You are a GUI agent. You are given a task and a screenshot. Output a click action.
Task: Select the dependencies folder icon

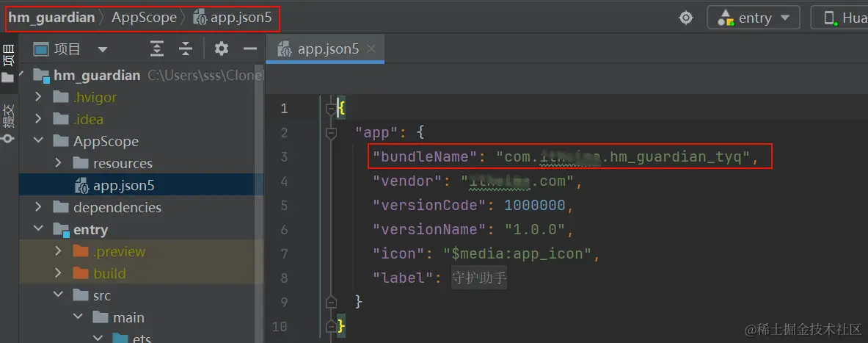click(60, 207)
